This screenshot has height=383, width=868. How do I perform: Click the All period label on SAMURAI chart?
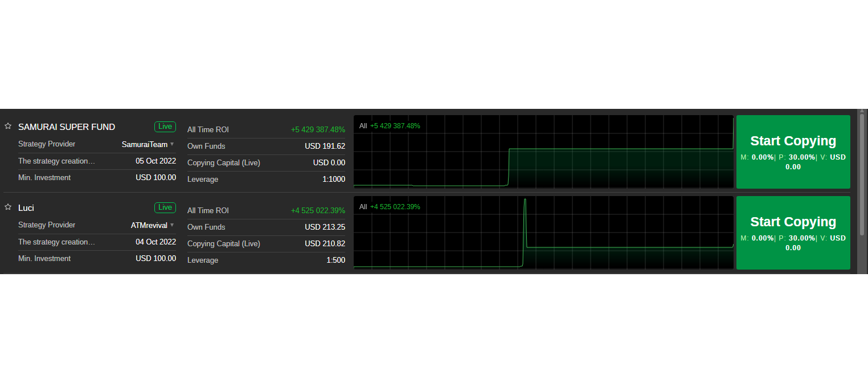click(363, 126)
